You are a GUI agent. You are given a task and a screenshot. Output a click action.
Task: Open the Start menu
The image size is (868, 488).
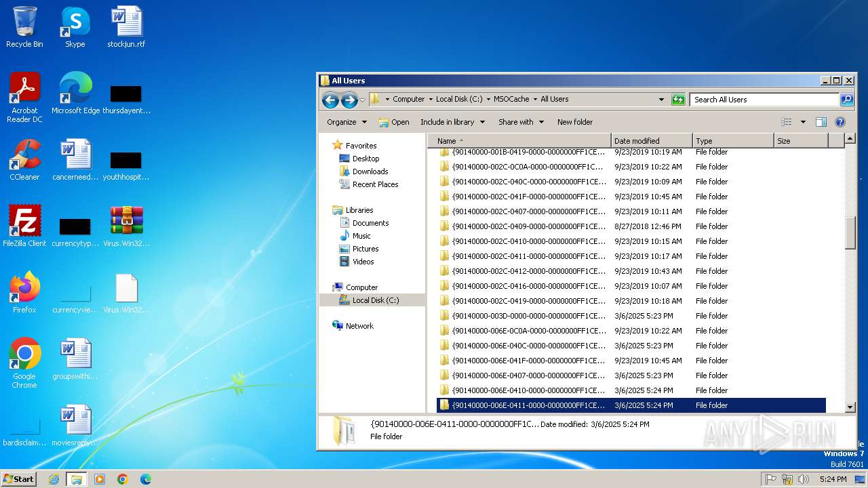tap(18, 479)
